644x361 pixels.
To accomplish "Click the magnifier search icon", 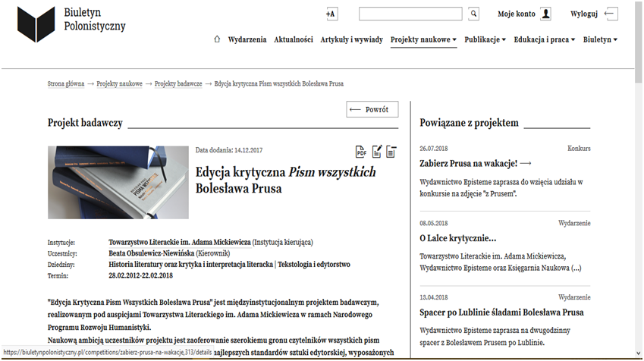I will click(x=473, y=14).
